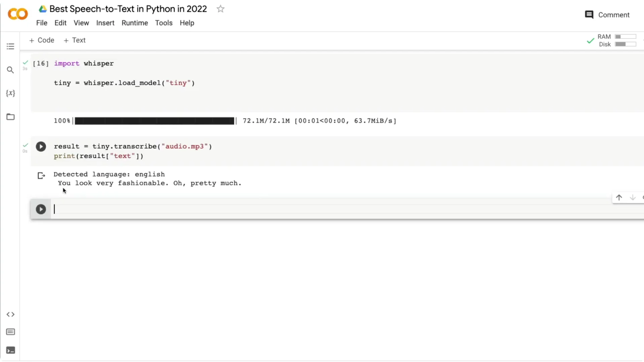The height and width of the screenshot is (362, 644).
Task: Click the Colab logo to go home
Action: 17,14
